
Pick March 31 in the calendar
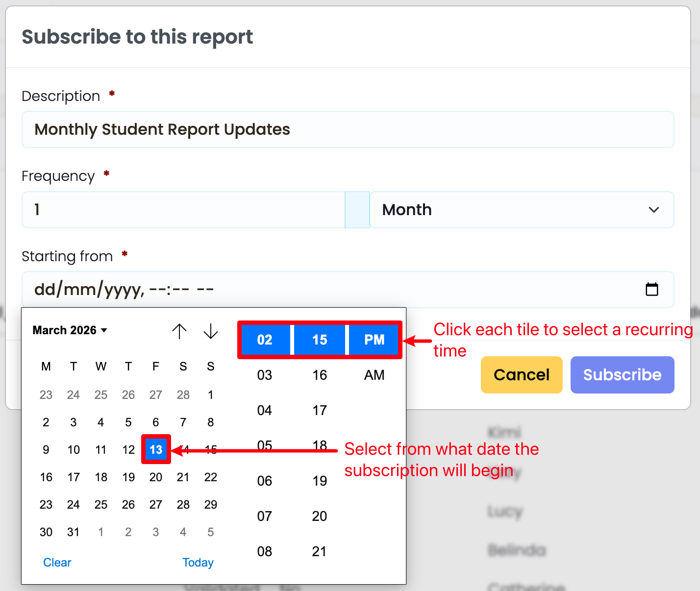[74, 532]
